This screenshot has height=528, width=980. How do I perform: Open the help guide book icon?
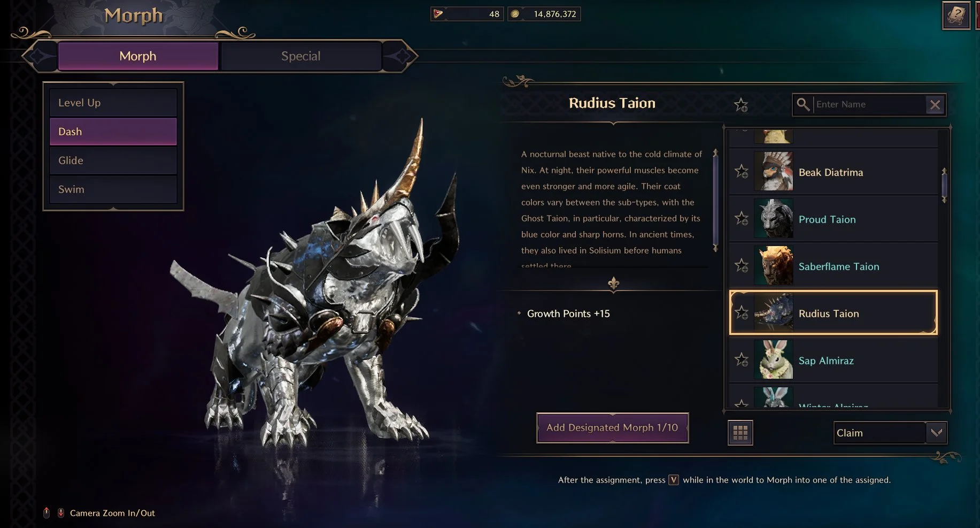956,15
